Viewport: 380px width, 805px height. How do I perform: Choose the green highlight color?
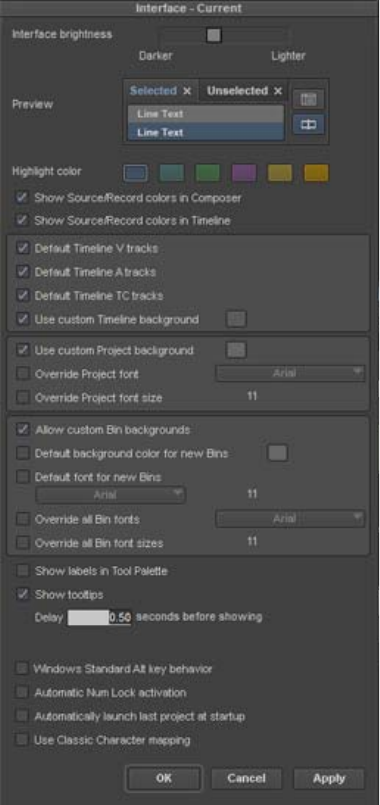point(208,173)
